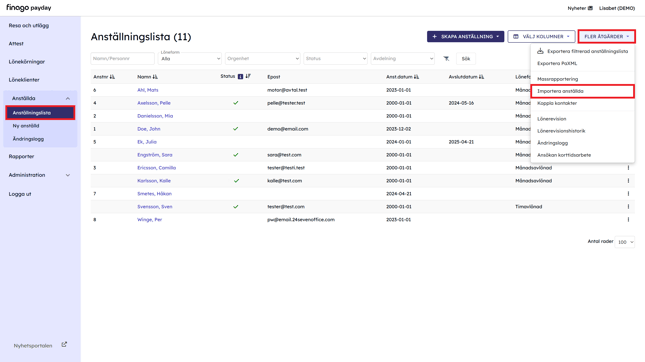Open Fler åtgärder dropdown button
This screenshot has height=362, width=645.
pos(607,37)
